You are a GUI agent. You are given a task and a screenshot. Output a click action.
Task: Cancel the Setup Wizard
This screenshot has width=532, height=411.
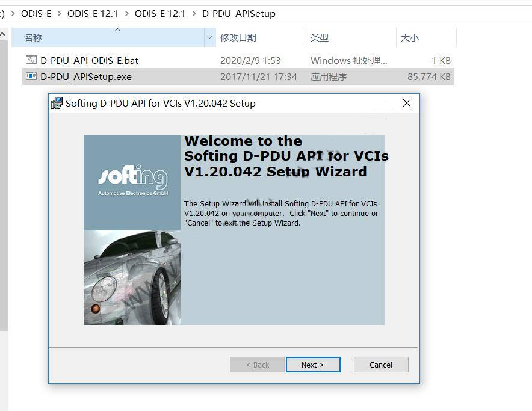(x=381, y=365)
